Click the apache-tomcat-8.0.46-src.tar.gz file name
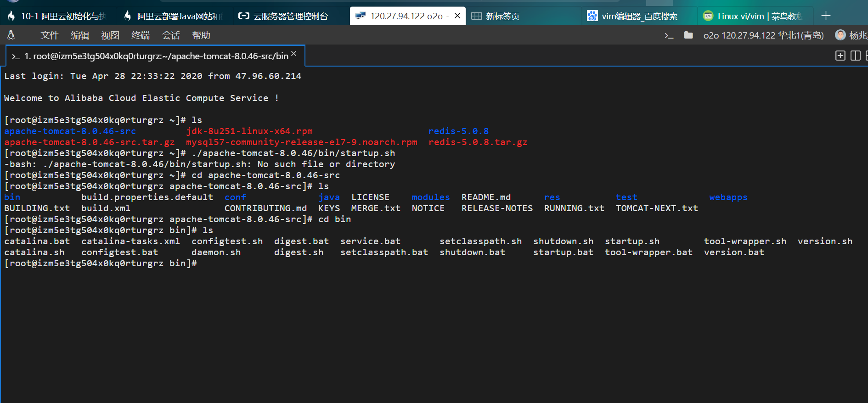The image size is (868, 403). coord(90,142)
